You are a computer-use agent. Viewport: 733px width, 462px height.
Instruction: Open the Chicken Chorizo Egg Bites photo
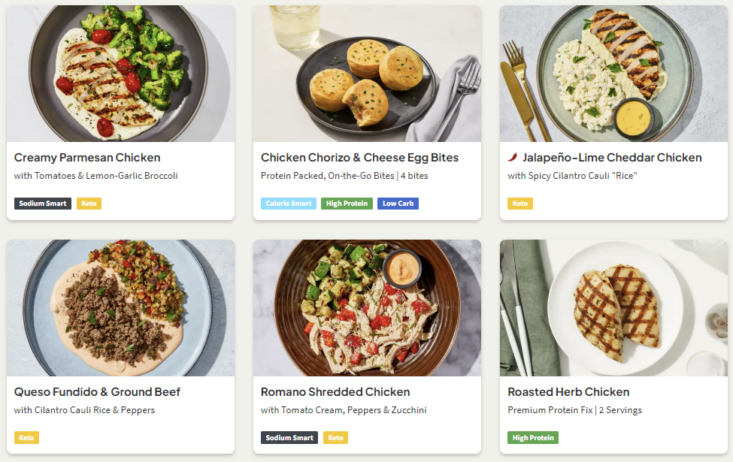point(367,73)
